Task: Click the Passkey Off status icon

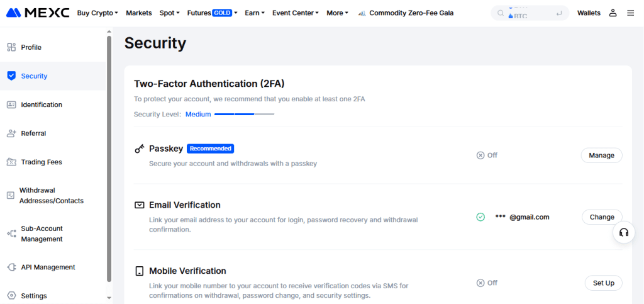Action: click(480, 155)
